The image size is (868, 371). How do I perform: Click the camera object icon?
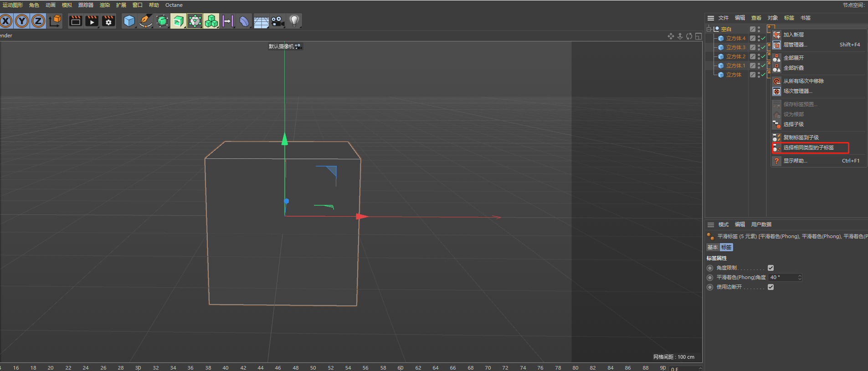click(x=277, y=21)
